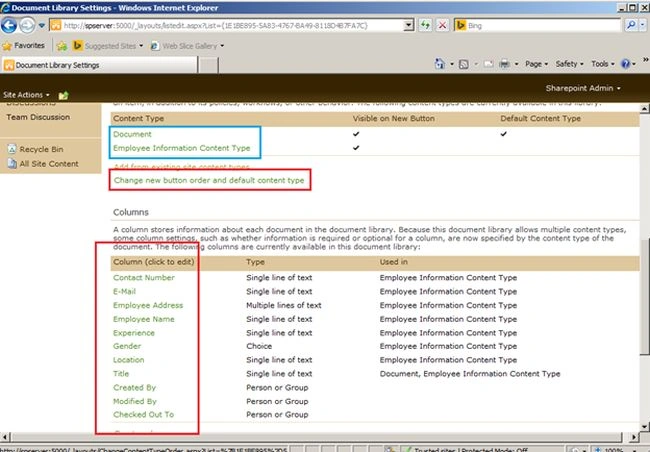650x452 pixels.
Task: Edit the Employee Name column
Action: click(143, 319)
